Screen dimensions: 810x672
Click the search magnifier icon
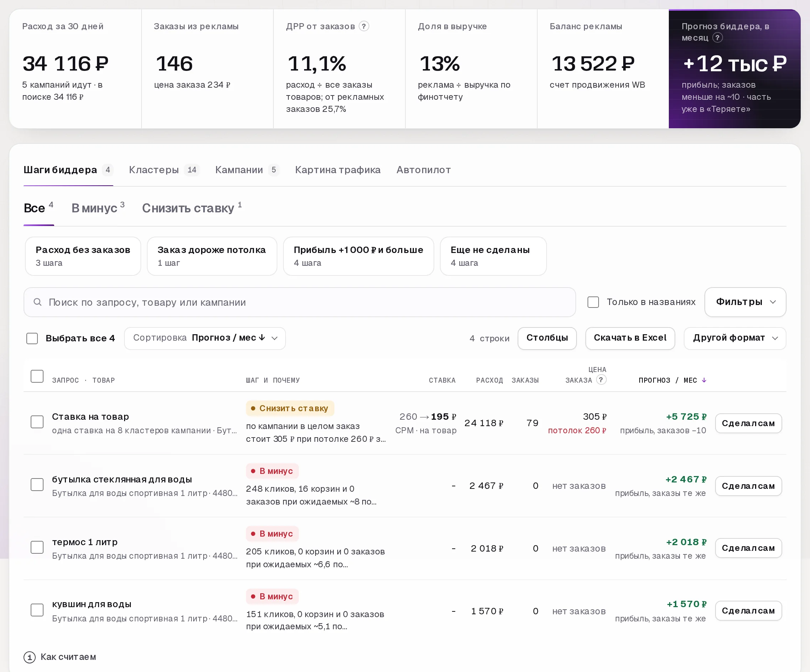pyautogui.click(x=37, y=302)
